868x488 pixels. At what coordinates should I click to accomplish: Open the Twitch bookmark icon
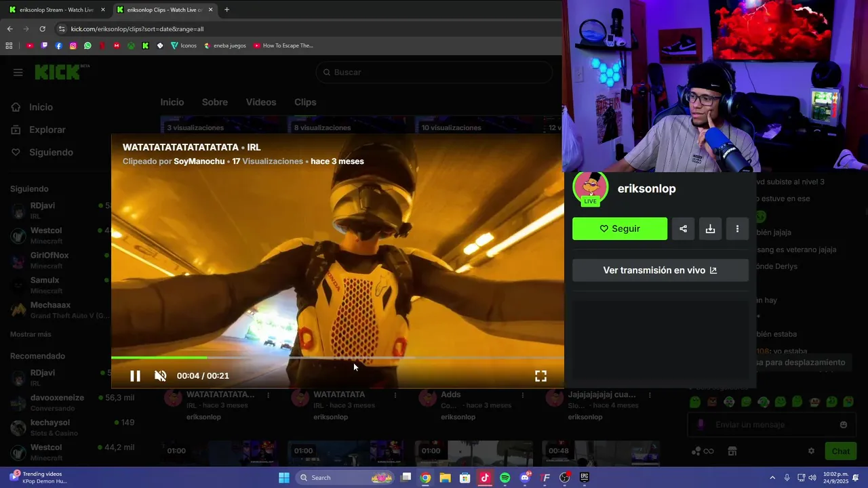tap(45, 45)
